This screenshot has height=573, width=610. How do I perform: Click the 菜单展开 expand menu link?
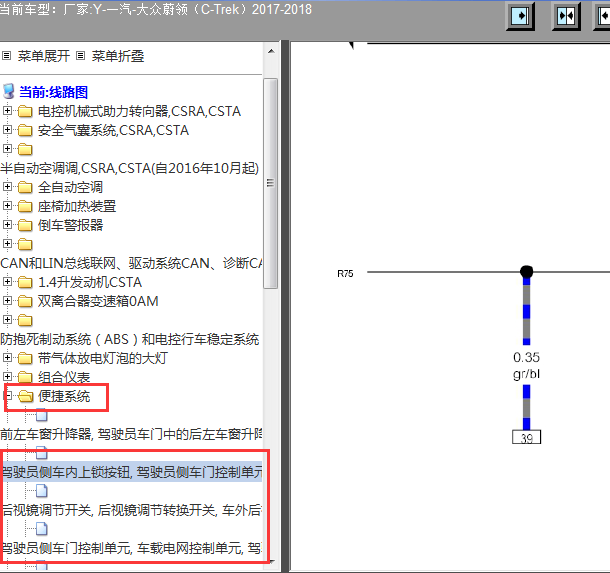coord(44,56)
